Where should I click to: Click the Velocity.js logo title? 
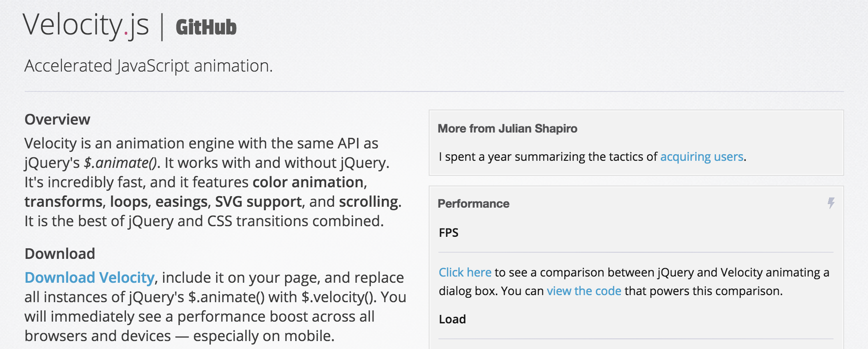click(x=86, y=25)
